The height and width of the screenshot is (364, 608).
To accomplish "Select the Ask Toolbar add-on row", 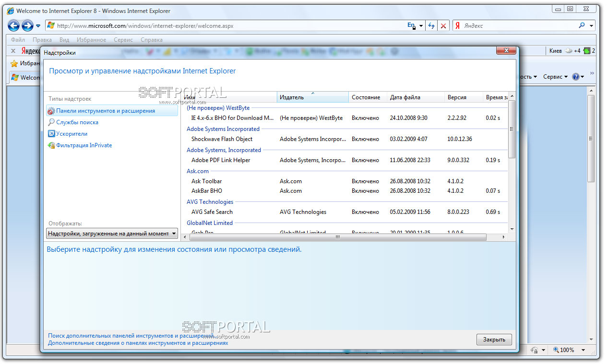I will pos(344,181).
